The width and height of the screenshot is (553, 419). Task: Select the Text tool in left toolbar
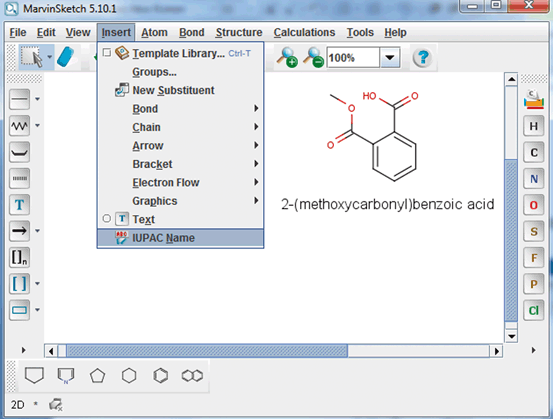coord(19,205)
